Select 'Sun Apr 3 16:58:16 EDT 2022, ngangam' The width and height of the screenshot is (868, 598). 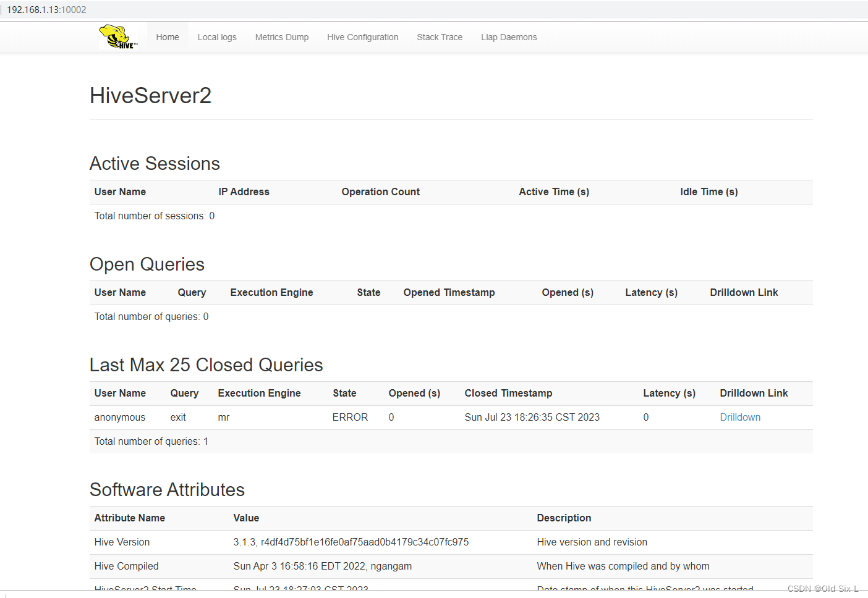coord(323,566)
